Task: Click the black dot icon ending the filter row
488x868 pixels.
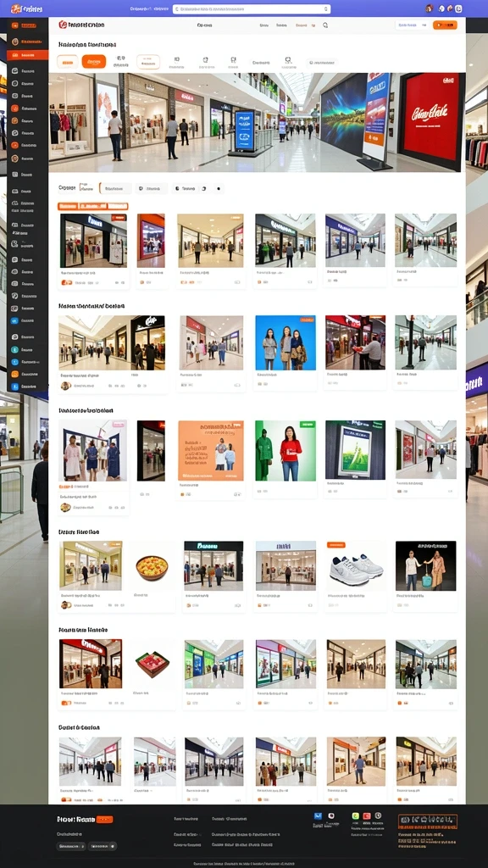Action: (x=219, y=189)
